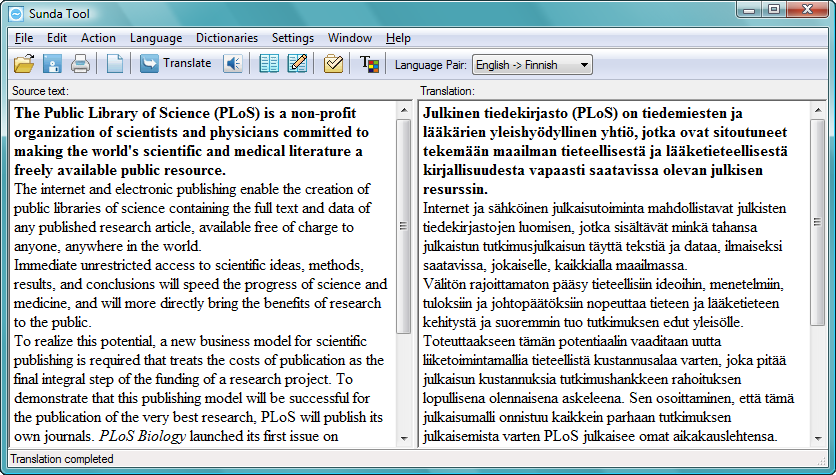Create a new blank document
The image size is (836, 475).
[115, 64]
